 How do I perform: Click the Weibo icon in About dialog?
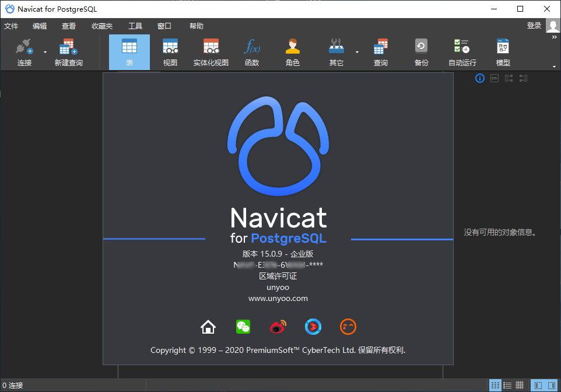[x=278, y=327]
